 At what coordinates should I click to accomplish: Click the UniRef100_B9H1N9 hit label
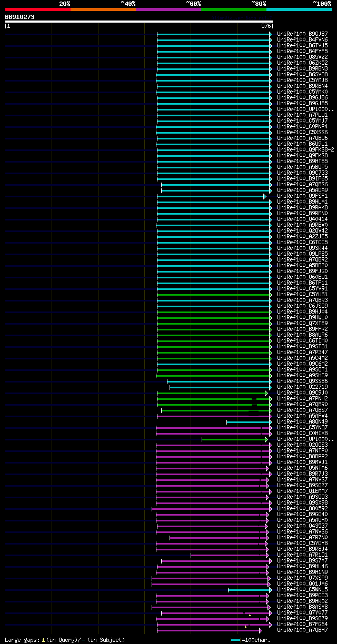click(x=302, y=572)
